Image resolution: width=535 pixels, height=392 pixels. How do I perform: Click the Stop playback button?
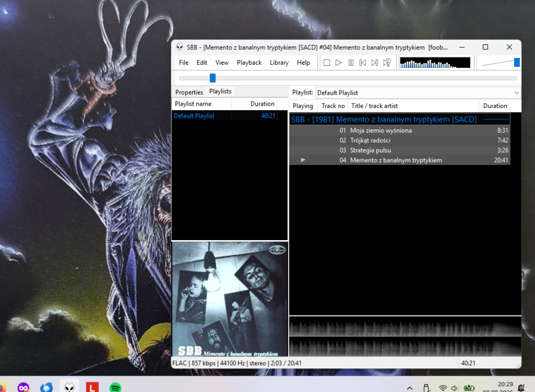click(326, 63)
